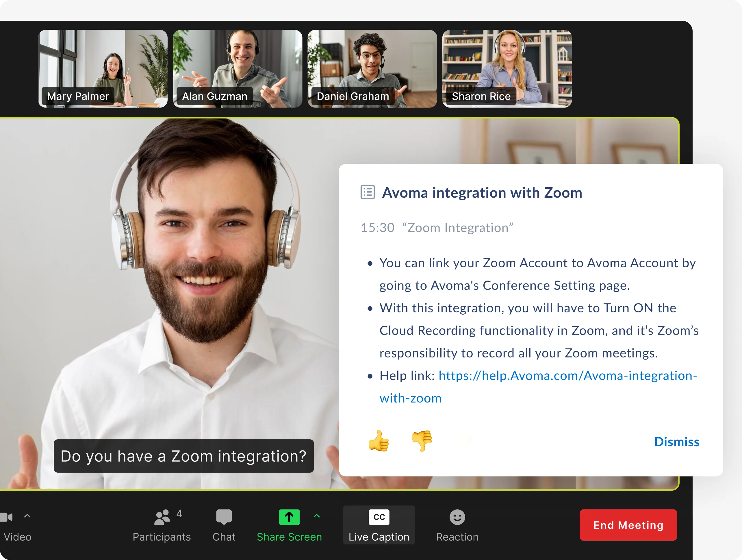Open the Reaction smiley icon
Image resolution: width=742 pixels, height=560 pixels.
[x=457, y=517]
